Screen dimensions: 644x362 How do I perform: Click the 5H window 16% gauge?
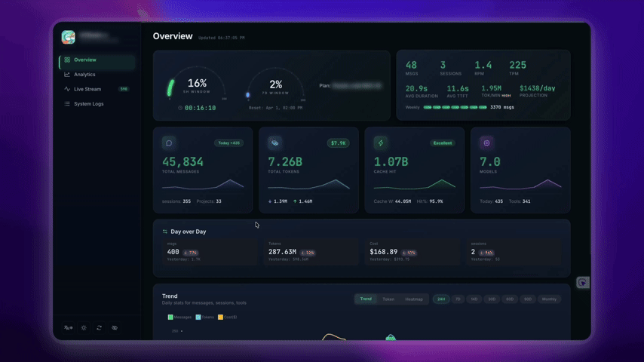tap(197, 84)
